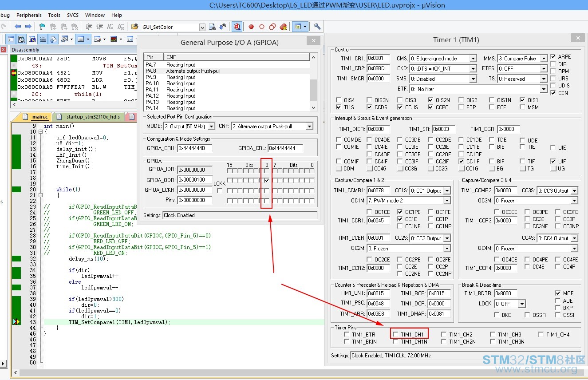Image resolution: width=588 pixels, height=380 pixels.
Task: Click the Navigate Backwards arrow icon
Action: coord(18,27)
